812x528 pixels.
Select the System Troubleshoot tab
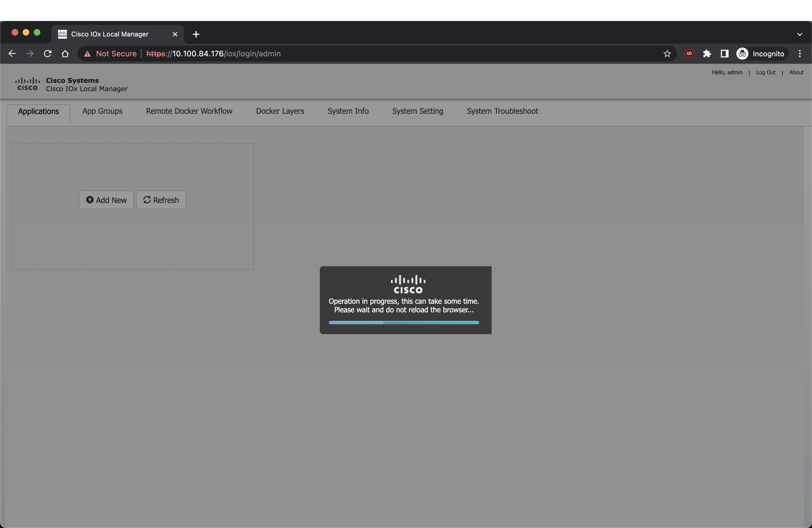(502, 111)
